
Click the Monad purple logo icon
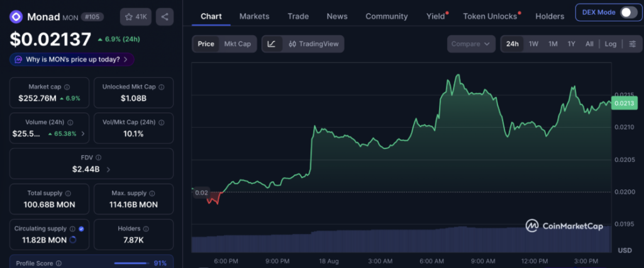pyautogui.click(x=16, y=17)
